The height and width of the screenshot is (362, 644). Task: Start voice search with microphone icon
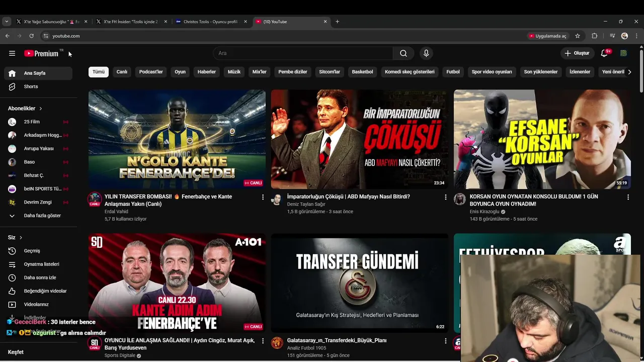426,53
